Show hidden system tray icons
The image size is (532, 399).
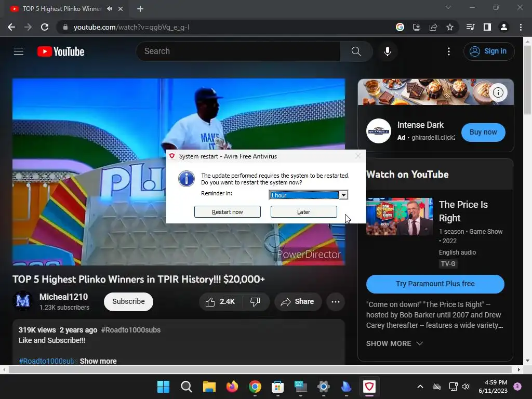420,387
